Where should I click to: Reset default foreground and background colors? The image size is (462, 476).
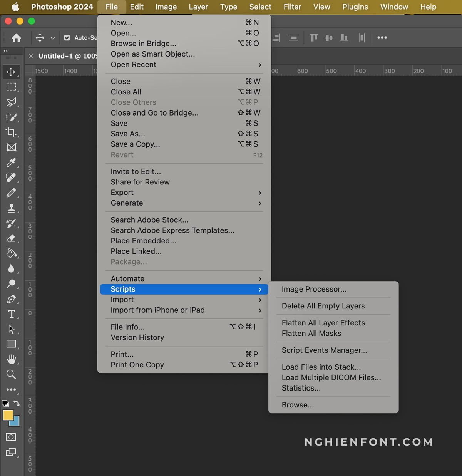click(5, 403)
